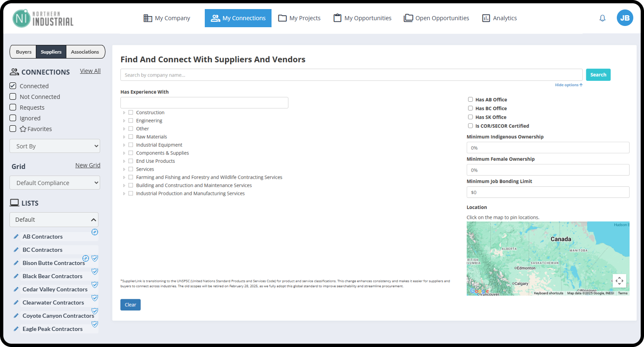Image resolution: width=644 pixels, height=347 pixels.
Task: Enable the Has AB Office checkbox
Action: pyautogui.click(x=470, y=99)
